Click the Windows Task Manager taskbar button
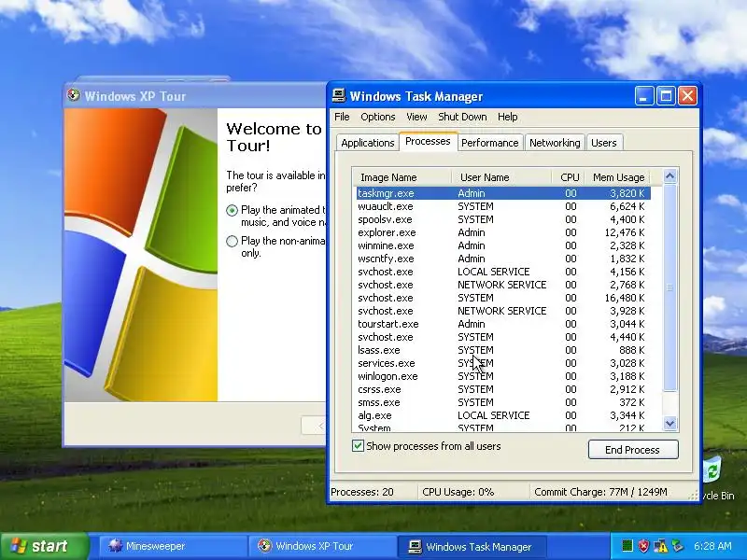747x560 pixels. (472, 546)
